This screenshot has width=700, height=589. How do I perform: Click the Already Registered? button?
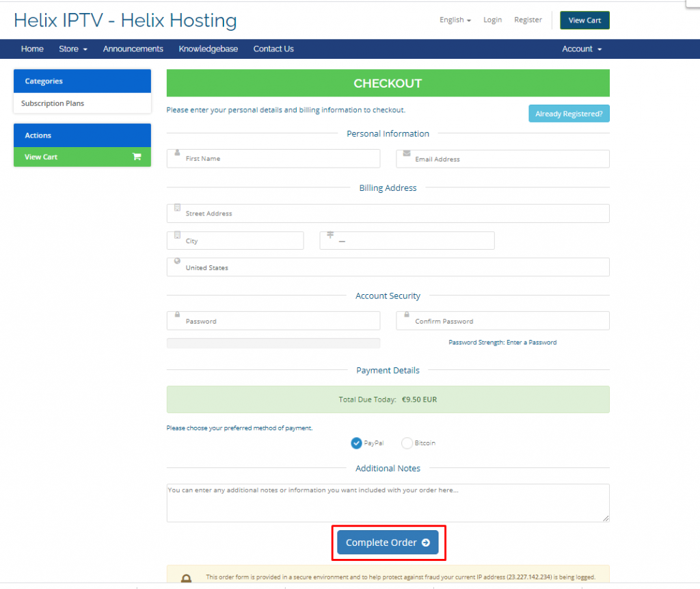pyautogui.click(x=569, y=114)
